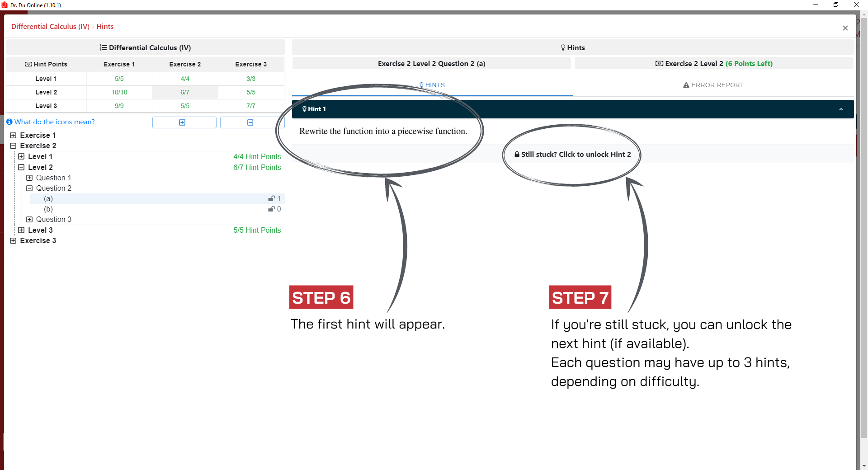This screenshot has width=868, height=470.
Task: Expand Exercise 1 tree node
Action: click(13, 136)
